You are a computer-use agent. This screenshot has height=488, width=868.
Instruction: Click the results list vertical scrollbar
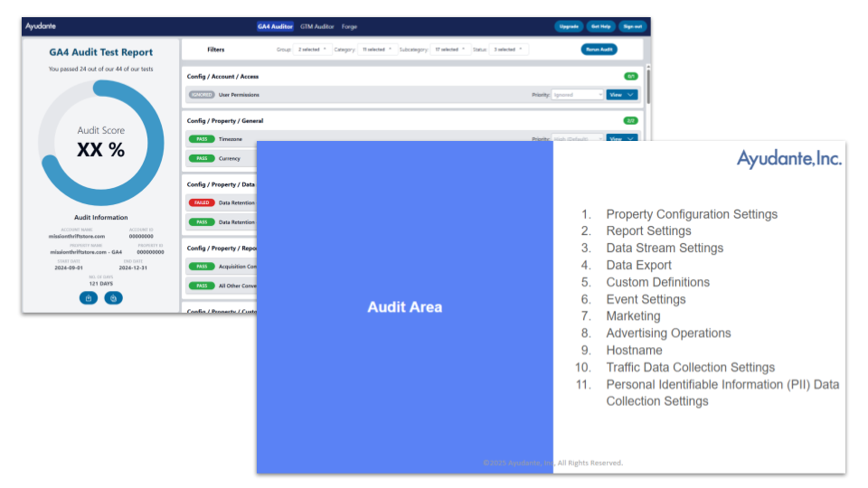point(647,86)
